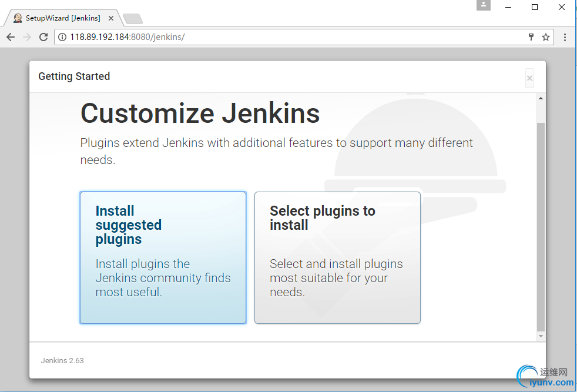Click the dialog scrollbar up arrow
This screenshot has height=392, width=577.
(x=541, y=99)
